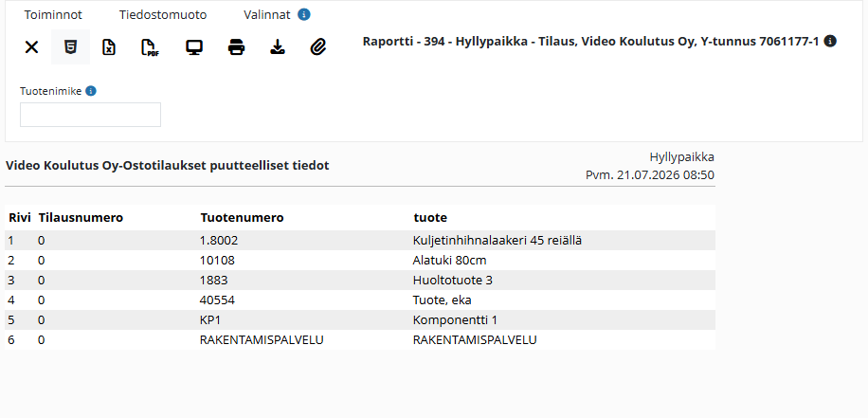Sort by the Tuotenumero column header

(242, 218)
